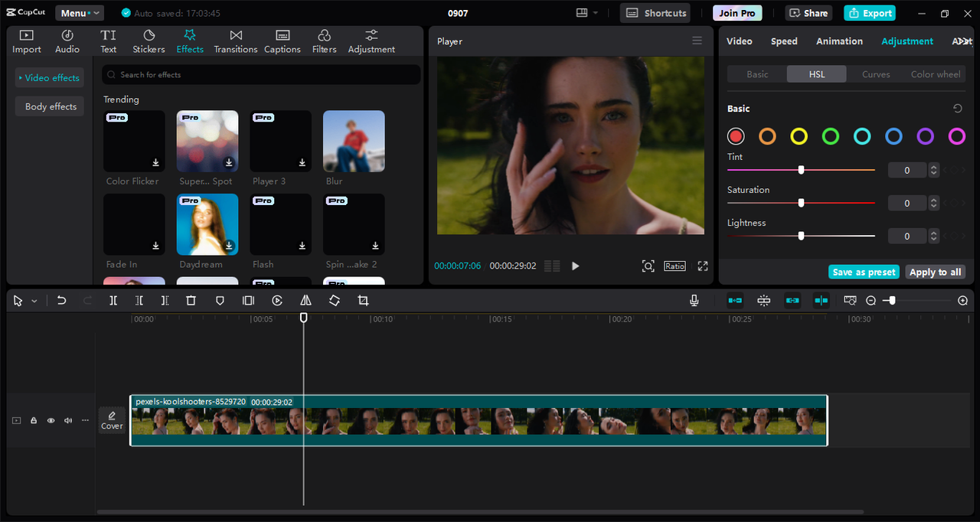Open the Text tool tab
This screenshot has height=522, width=980.
(x=109, y=41)
